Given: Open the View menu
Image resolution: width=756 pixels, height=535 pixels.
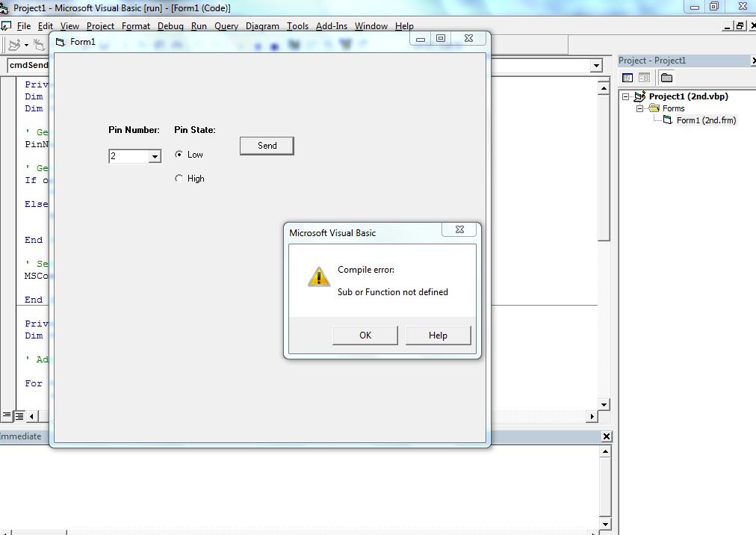Looking at the screenshot, I should coord(69,26).
